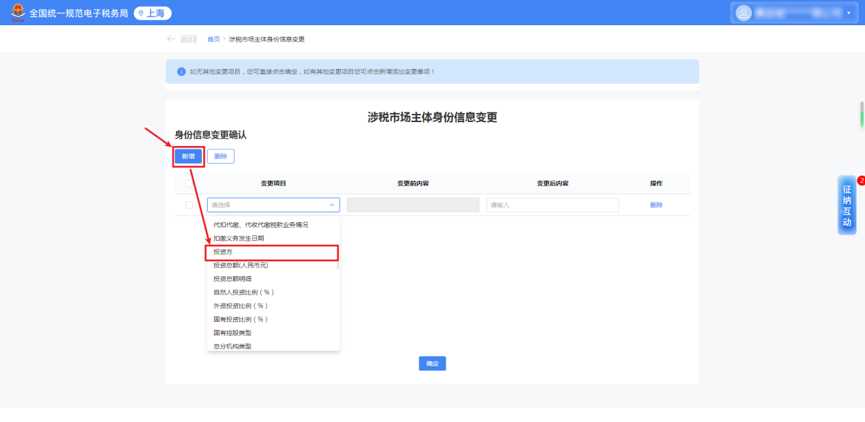Screen dimensions: 865x422
Task: Click the row's 删除 link under 操作
Action: click(656, 205)
